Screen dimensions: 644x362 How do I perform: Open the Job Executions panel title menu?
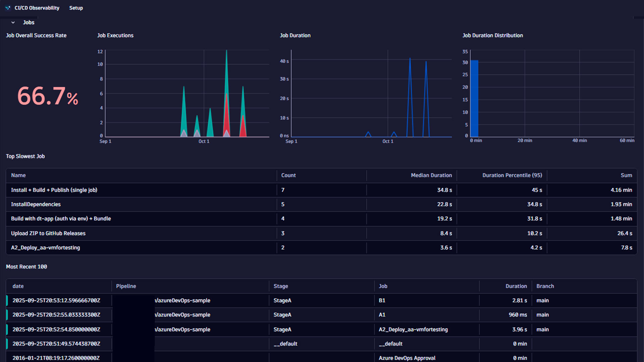[115, 35]
